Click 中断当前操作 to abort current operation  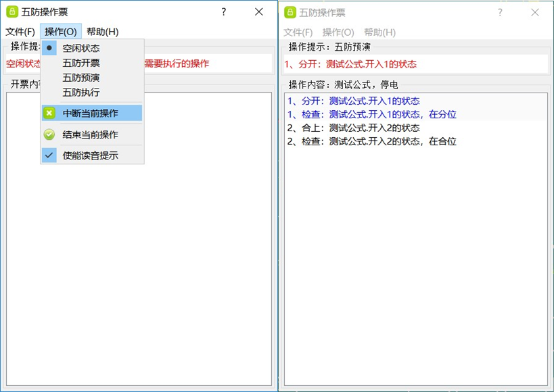click(91, 113)
